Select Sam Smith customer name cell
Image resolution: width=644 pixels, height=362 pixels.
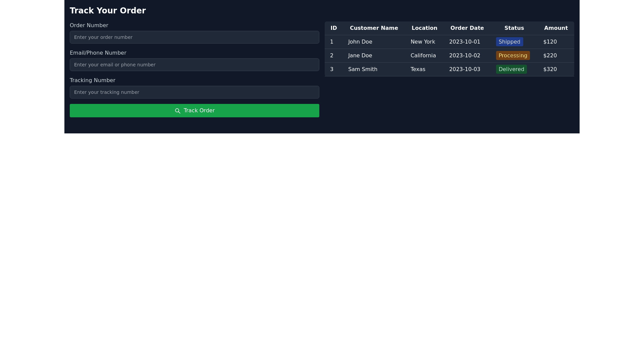[x=363, y=69]
